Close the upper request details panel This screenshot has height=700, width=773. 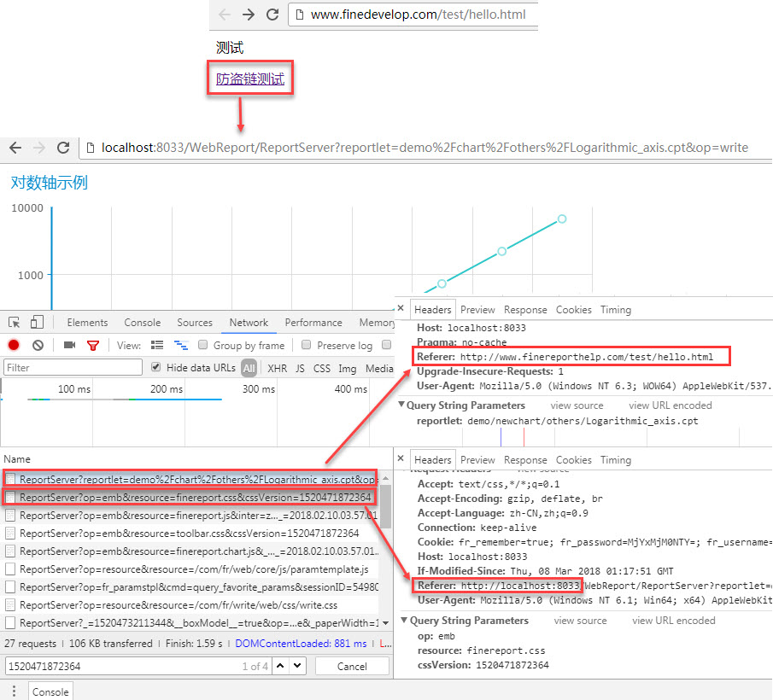point(401,308)
